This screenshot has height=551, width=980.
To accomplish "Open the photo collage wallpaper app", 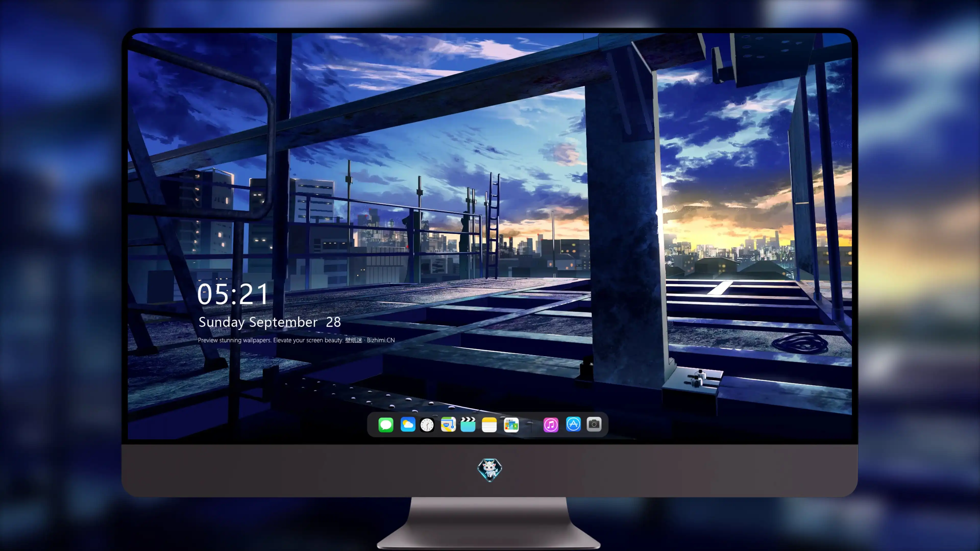I will [511, 425].
